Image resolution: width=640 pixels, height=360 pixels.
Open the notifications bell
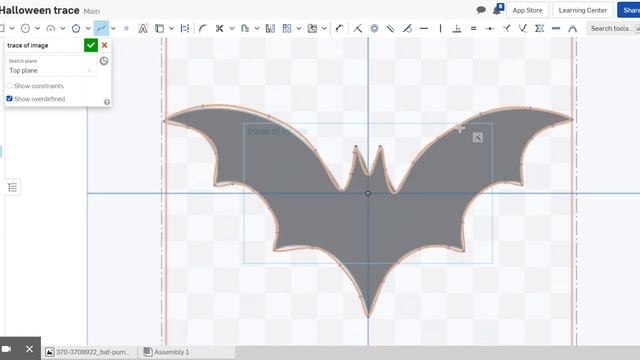tap(498, 9)
